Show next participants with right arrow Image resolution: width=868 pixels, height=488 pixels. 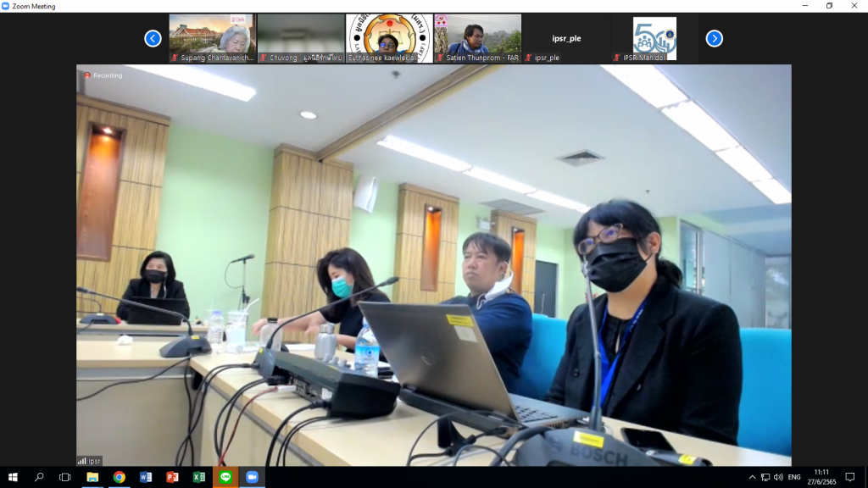click(x=715, y=38)
